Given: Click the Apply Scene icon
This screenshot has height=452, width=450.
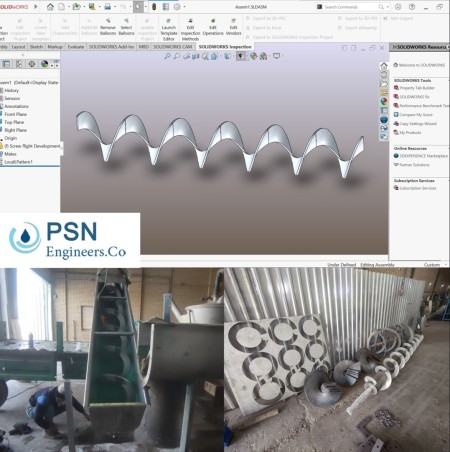Looking at the screenshot, I should pos(263,56).
